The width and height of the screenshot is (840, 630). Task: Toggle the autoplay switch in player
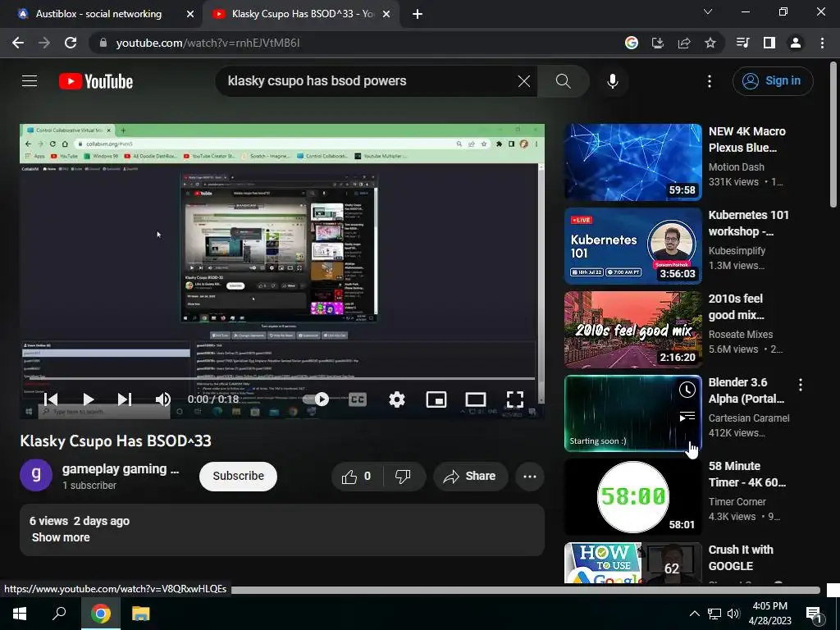click(316, 399)
